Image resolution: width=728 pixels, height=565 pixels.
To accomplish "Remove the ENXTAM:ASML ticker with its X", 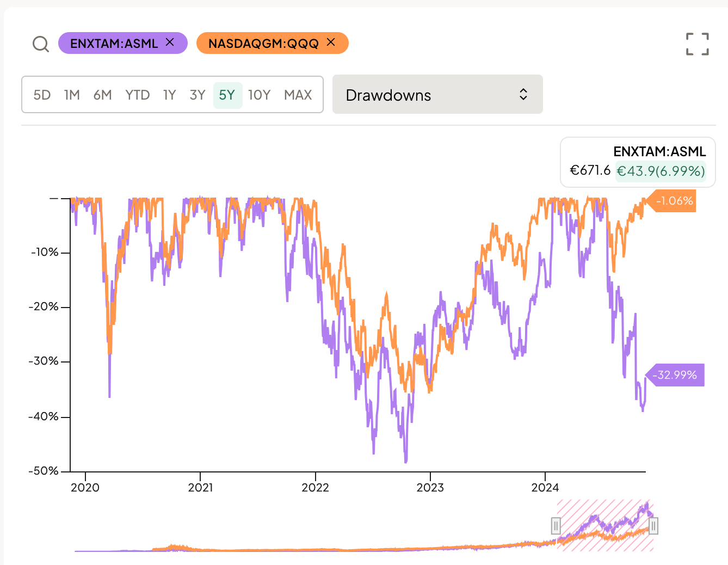I will pyautogui.click(x=170, y=42).
